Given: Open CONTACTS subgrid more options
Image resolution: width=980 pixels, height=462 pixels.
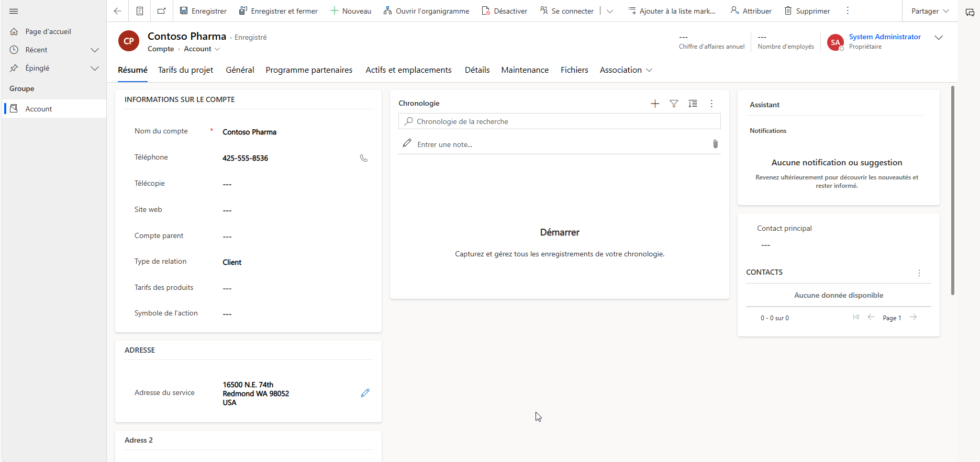Looking at the screenshot, I should 919,273.
